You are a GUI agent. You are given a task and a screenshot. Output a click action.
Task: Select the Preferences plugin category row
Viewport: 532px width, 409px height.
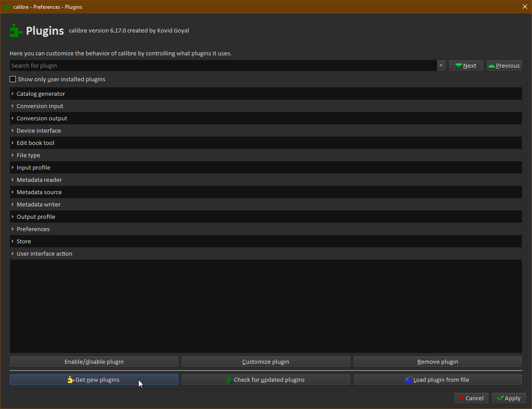[x=266, y=229]
